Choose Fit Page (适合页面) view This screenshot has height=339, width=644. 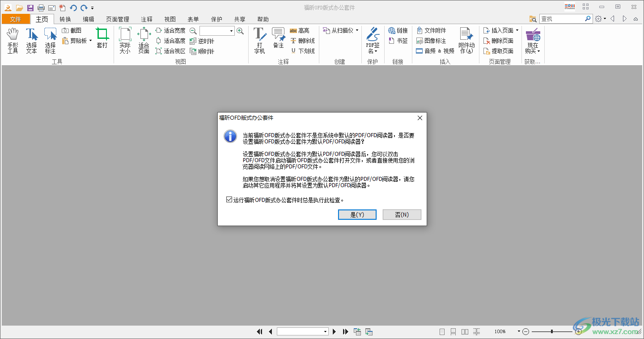point(144,41)
